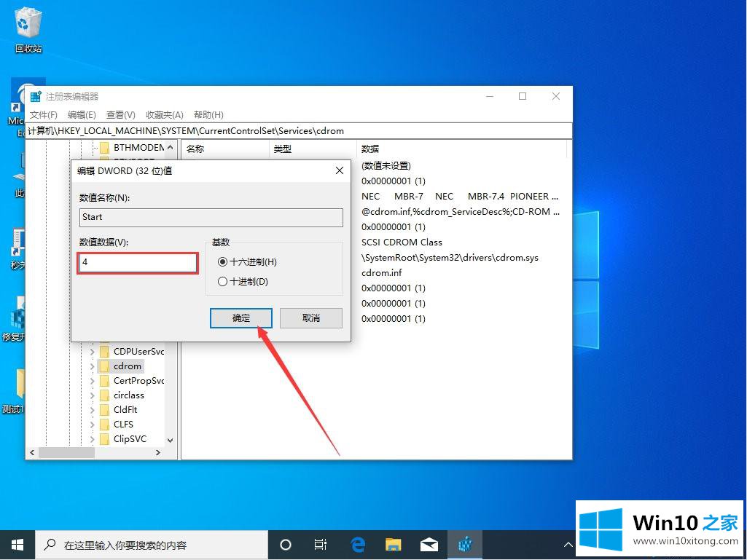Click the Cortana circle icon in taskbar

click(286, 545)
